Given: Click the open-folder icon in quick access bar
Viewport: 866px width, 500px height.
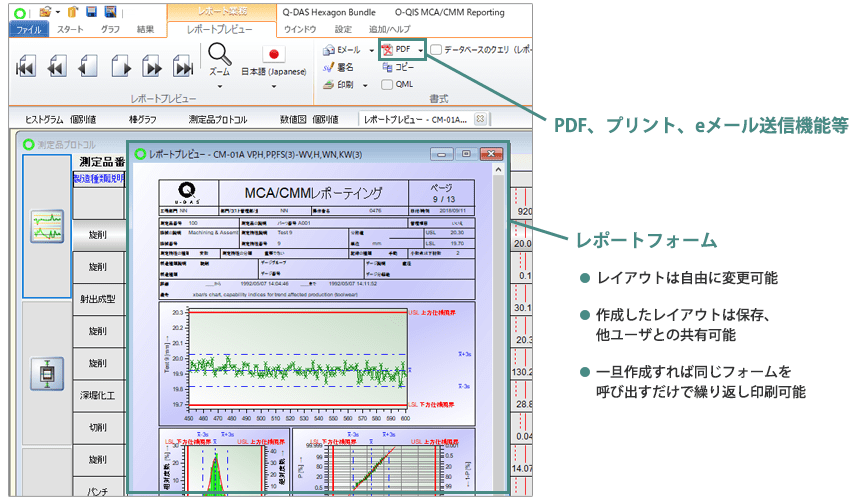Looking at the screenshot, I should (46, 12).
